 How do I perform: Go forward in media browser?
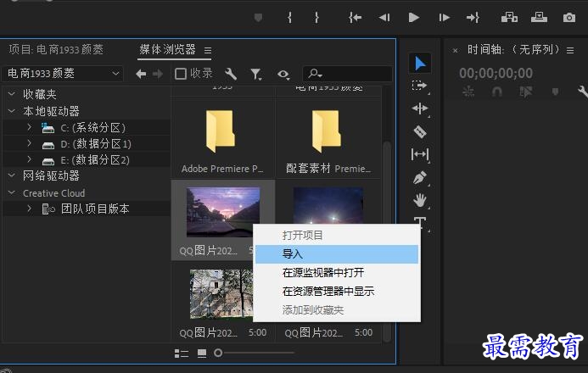pyautogui.click(x=158, y=74)
